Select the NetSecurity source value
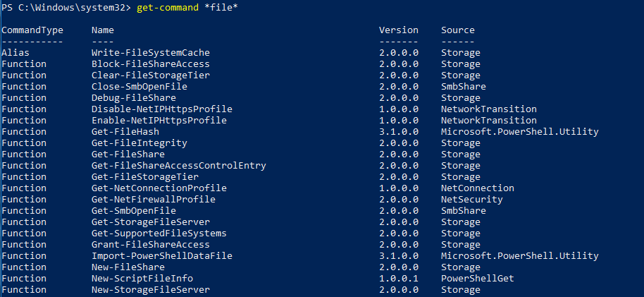Image resolution: width=644 pixels, height=297 pixels. point(471,200)
